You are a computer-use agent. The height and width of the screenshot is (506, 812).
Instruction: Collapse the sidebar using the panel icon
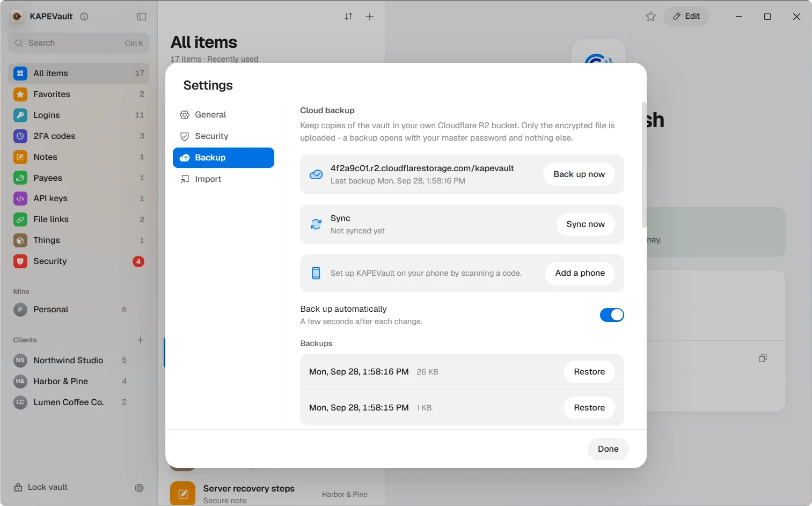pyautogui.click(x=142, y=17)
